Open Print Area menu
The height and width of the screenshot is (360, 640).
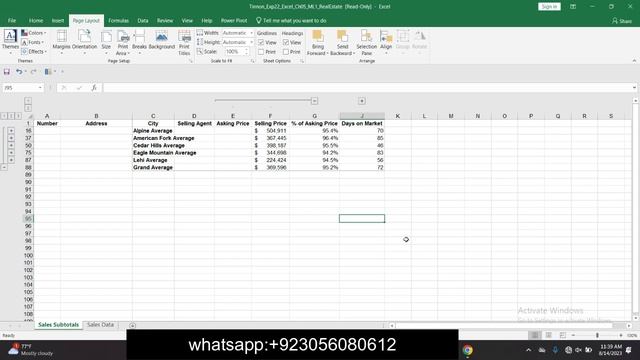click(123, 42)
